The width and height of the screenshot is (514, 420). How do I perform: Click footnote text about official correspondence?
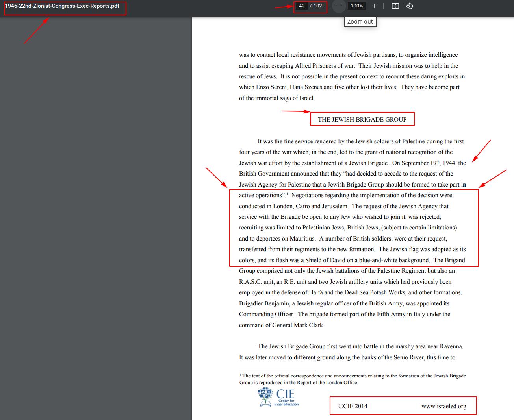353,379
